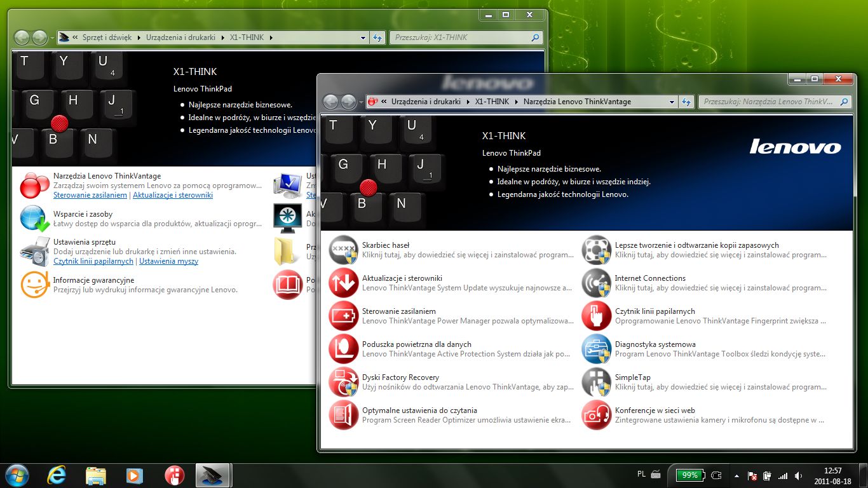Open the Skarbiec haseł password vault icon
The width and height of the screenshot is (868, 488).
click(x=344, y=250)
